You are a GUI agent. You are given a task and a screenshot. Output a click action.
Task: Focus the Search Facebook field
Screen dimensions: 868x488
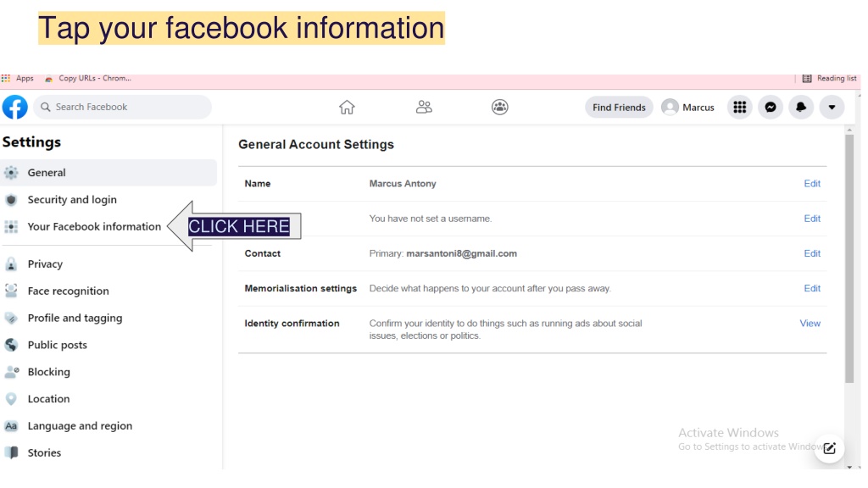(122, 107)
